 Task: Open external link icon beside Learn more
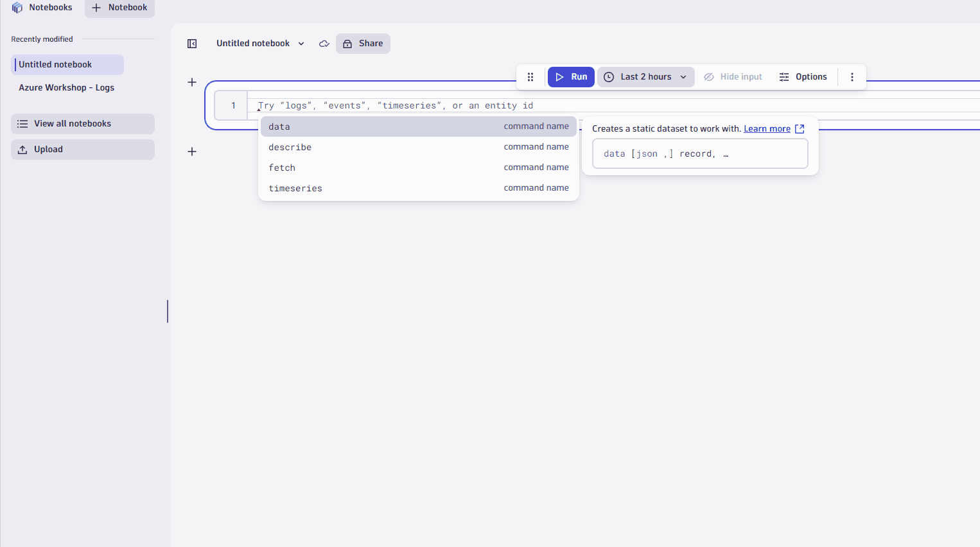point(800,129)
